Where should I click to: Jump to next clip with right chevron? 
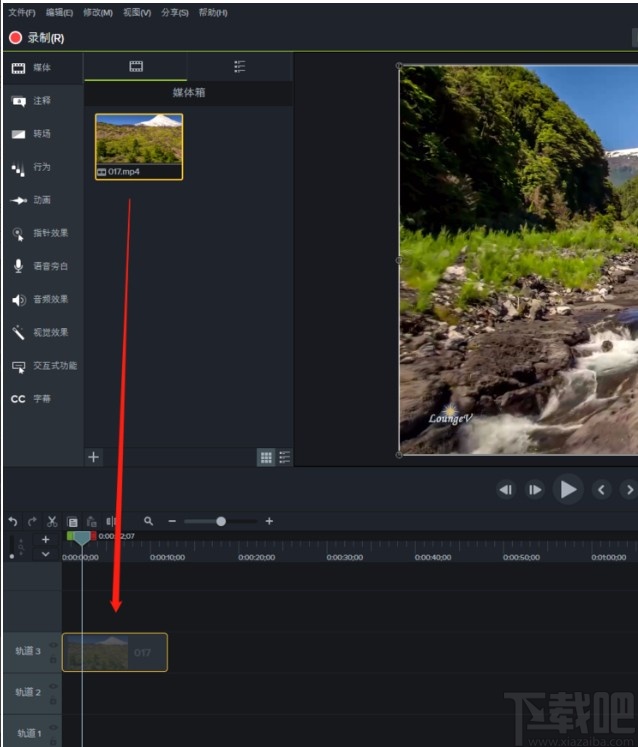(x=629, y=489)
